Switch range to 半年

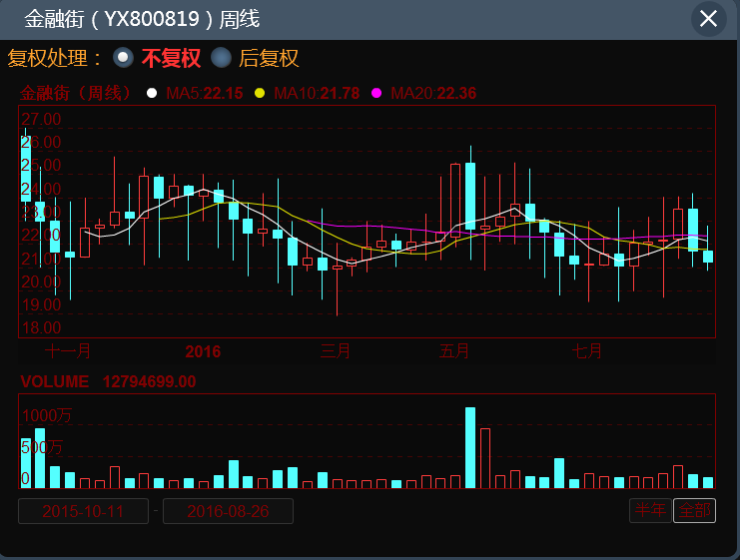pyautogui.click(x=650, y=510)
